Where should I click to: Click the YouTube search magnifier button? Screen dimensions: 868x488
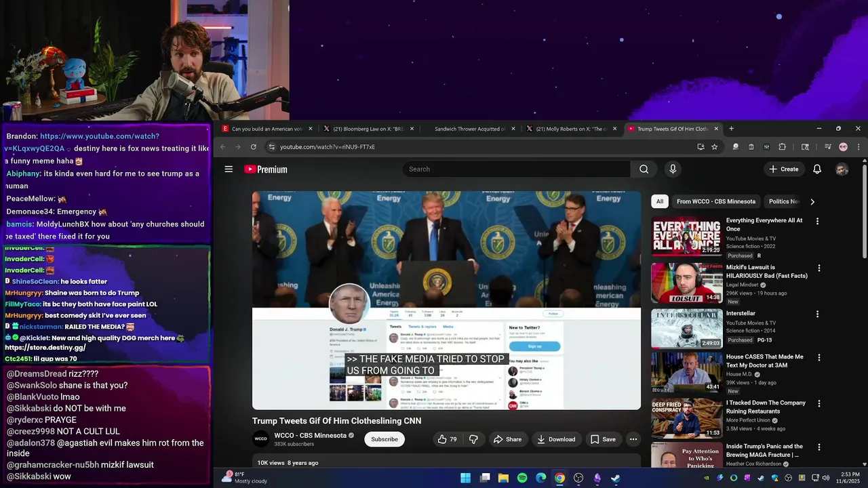[644, 169]
